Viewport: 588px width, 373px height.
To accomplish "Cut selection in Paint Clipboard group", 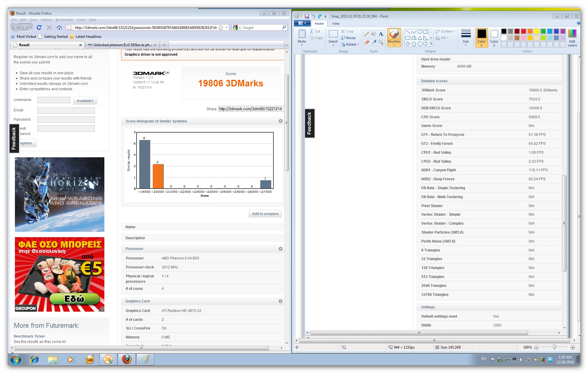I will 315,31.
